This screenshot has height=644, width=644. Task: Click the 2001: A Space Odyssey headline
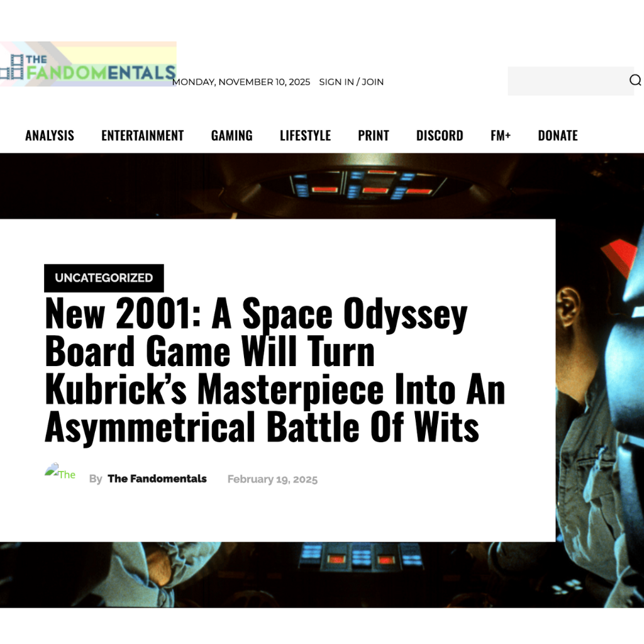pyautogui.click(x=274, y=370)
